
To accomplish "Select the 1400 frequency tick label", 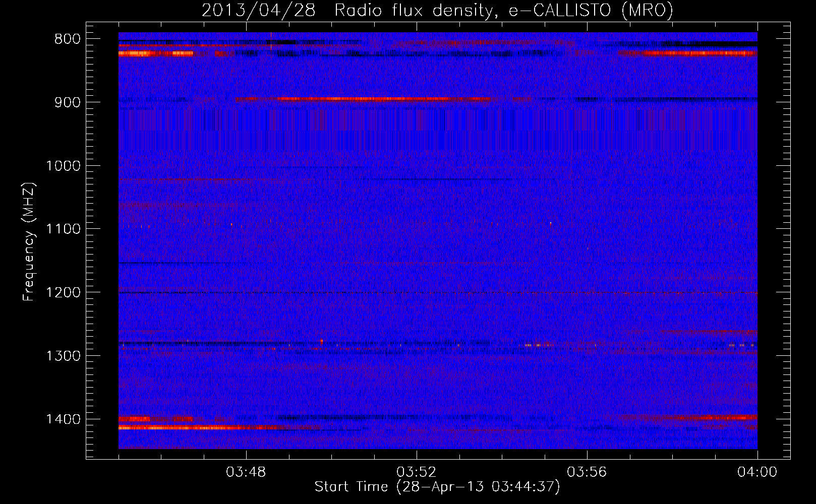I will (63, 419).
